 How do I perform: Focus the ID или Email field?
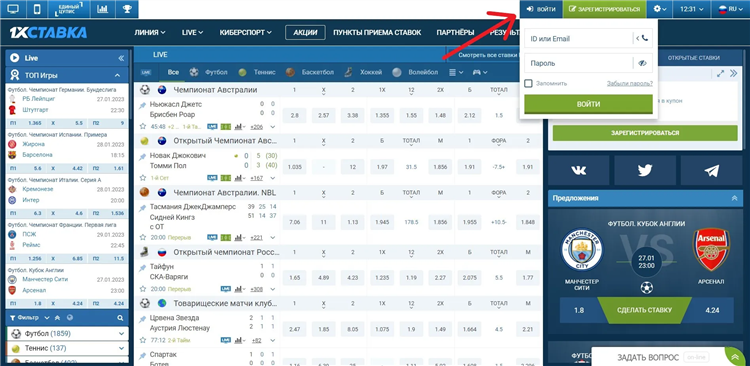click(x=578, y=39)
